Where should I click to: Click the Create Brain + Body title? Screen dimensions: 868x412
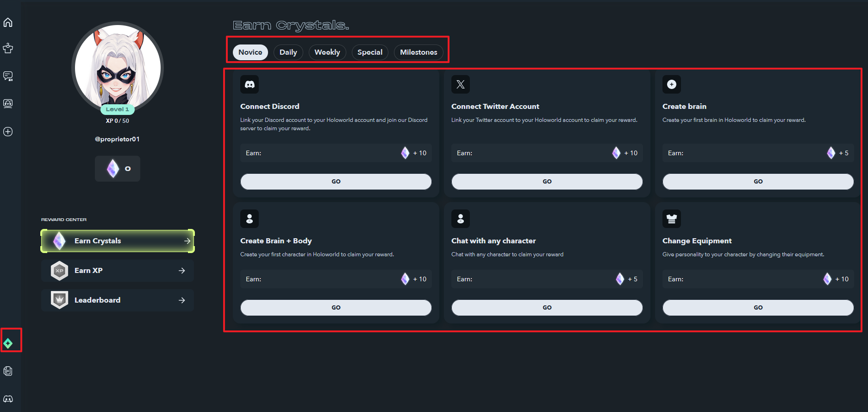click(x=276, y=241)
